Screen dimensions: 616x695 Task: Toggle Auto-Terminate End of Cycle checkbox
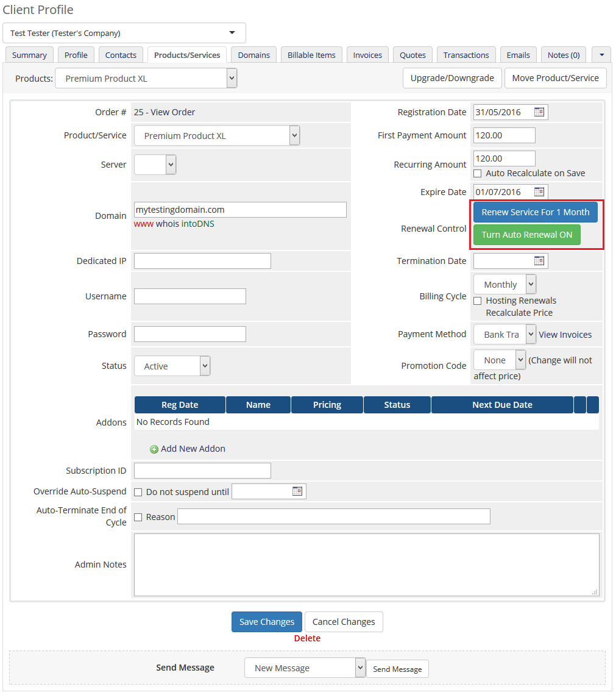138,517
